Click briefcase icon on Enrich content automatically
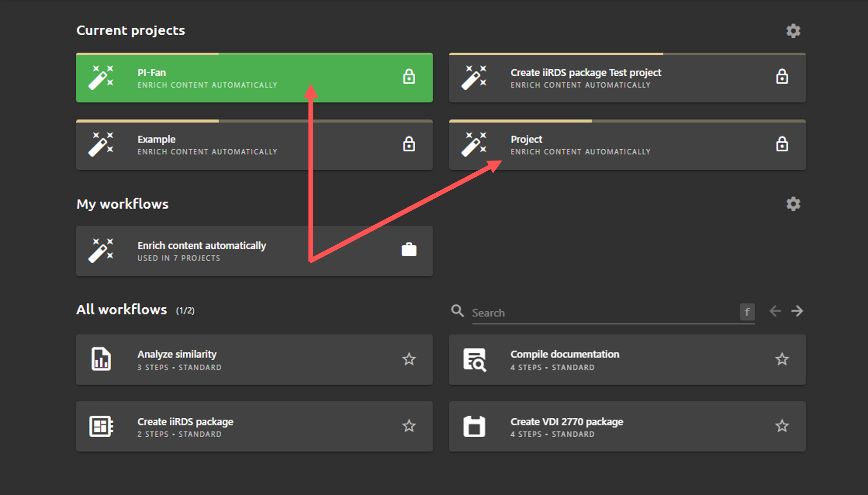The height and width of the screenshot is (495, 868). pos(409,250)
